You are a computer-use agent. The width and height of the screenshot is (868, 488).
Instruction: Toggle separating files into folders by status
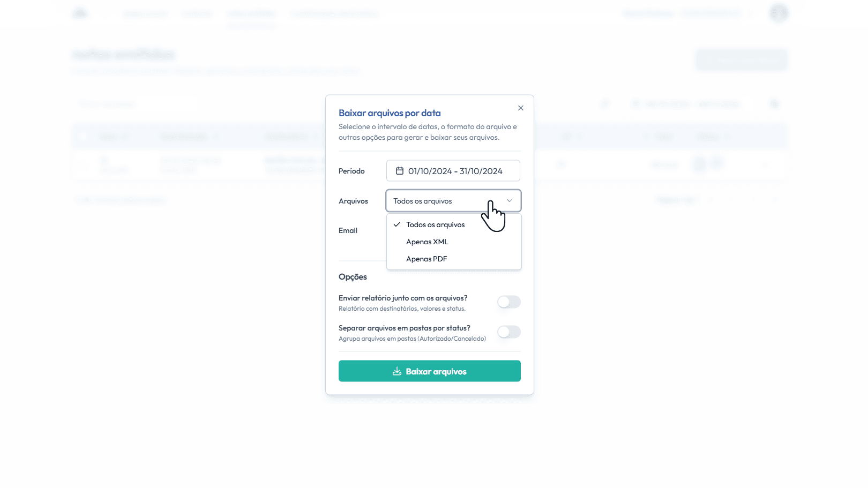pyautogui.click(x=508, y=332)
